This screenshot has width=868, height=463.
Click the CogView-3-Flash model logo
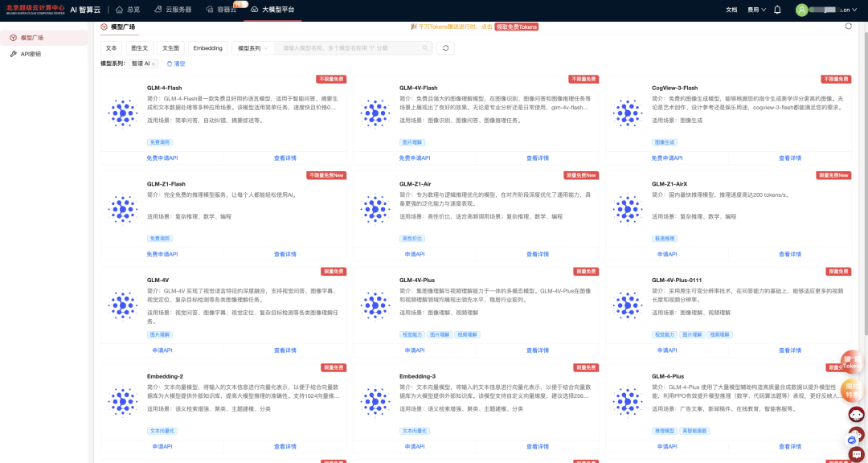[x=628, y=114]
